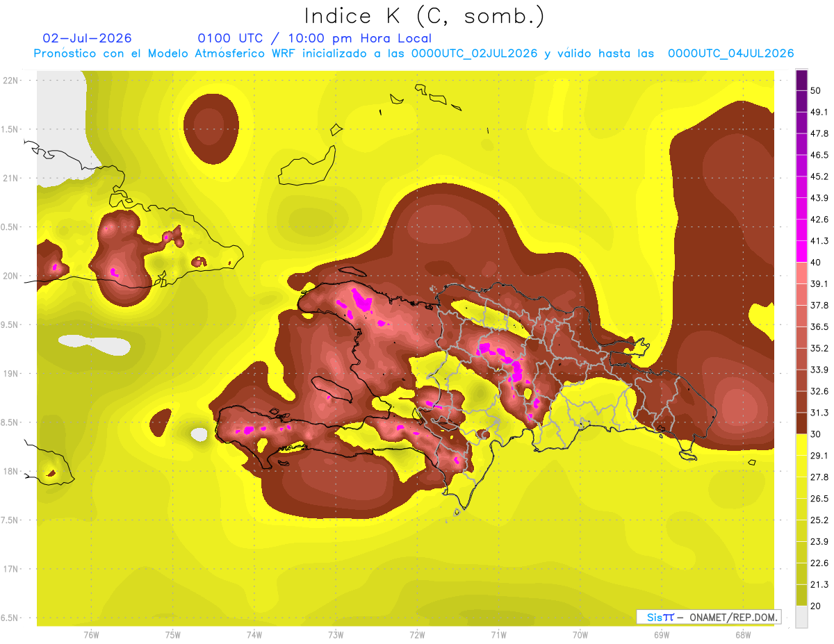
Task: Click the '42.6' colorbar value
Action: tap(819, 220)
